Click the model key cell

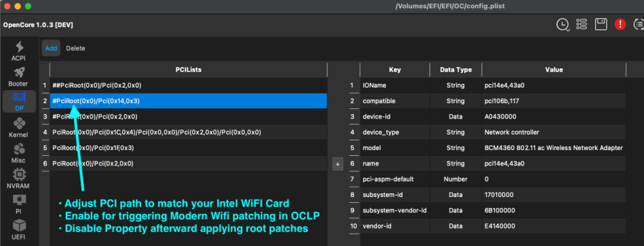tap(395, 148)
